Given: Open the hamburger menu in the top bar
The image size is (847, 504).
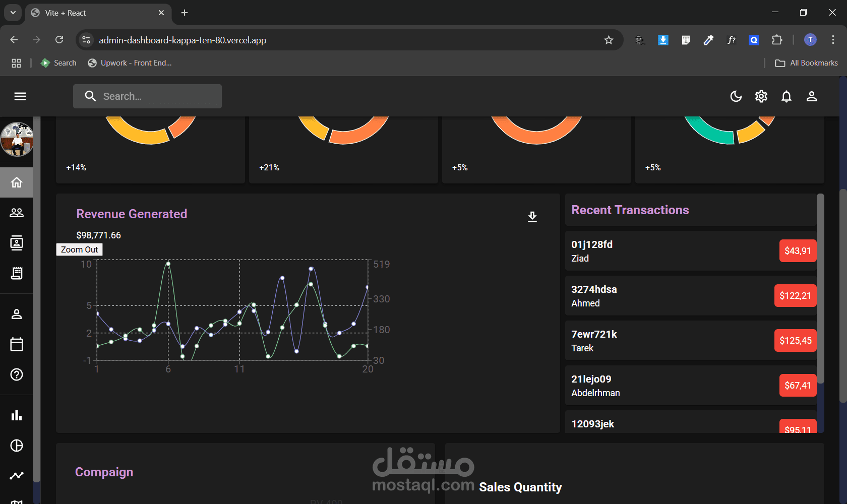Looking at the screenshot, I should tap(20, 96).
